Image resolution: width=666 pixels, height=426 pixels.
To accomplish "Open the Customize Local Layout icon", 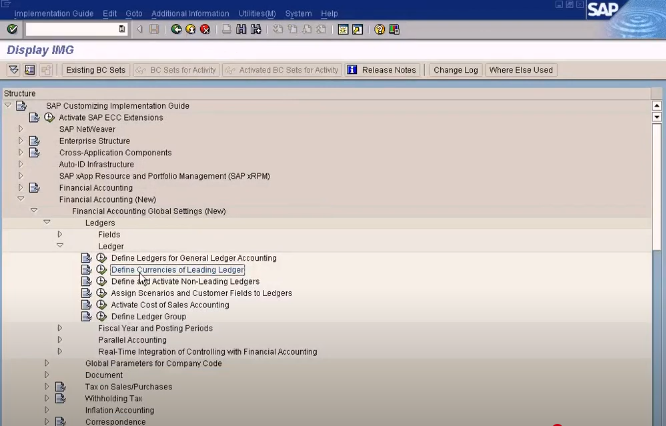I will click(x=394, y=29).
